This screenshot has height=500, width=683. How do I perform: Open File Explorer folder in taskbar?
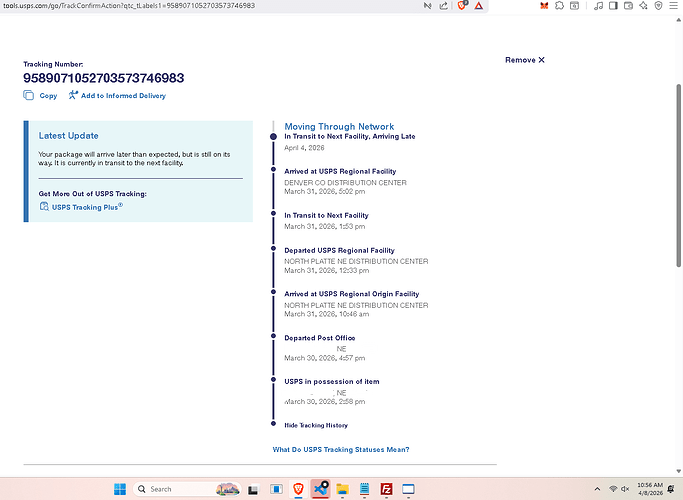click(342, 489)
